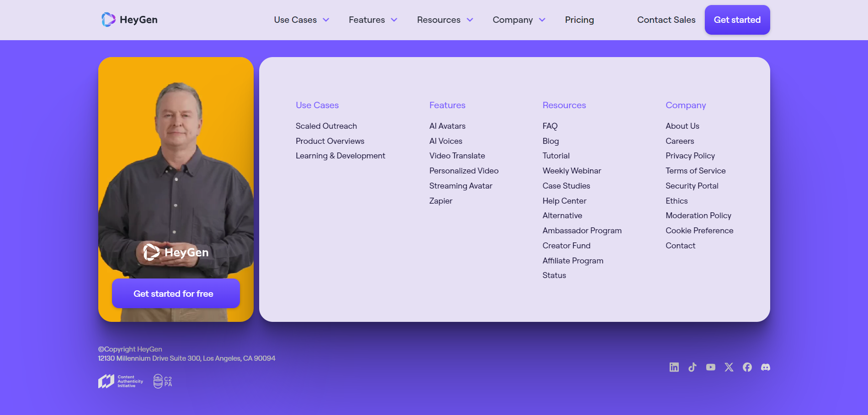This screenshot has width=868, height=415.
Task: Open the Tutorial link
Action: click(x=556, y=156)
